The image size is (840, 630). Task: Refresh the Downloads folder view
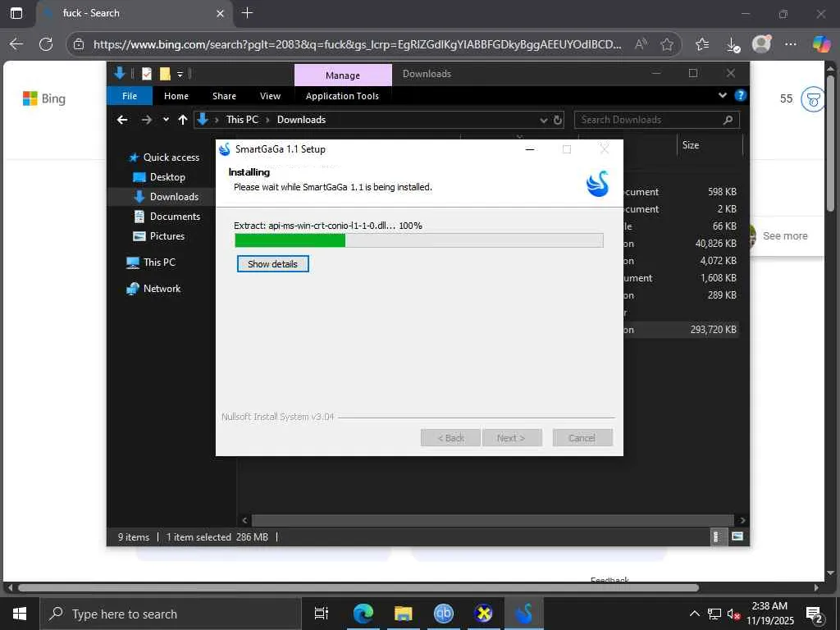[x=558, y=120]
